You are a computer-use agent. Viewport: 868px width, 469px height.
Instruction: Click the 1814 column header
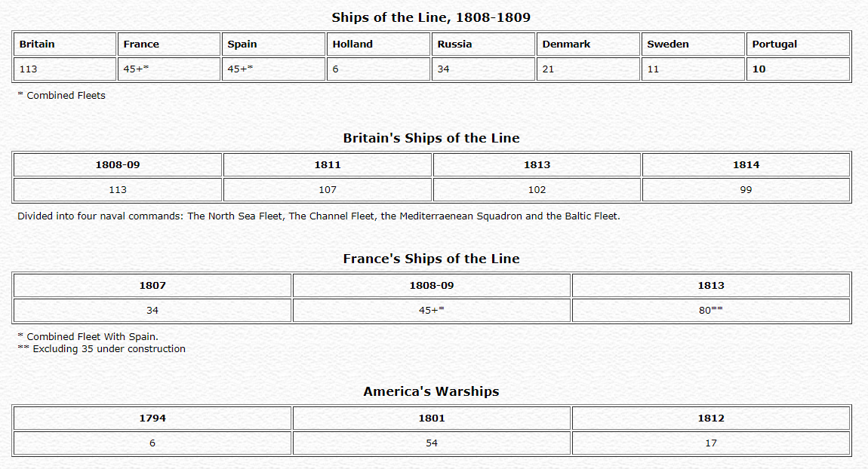pyautogui.click(x=746, y=165)
